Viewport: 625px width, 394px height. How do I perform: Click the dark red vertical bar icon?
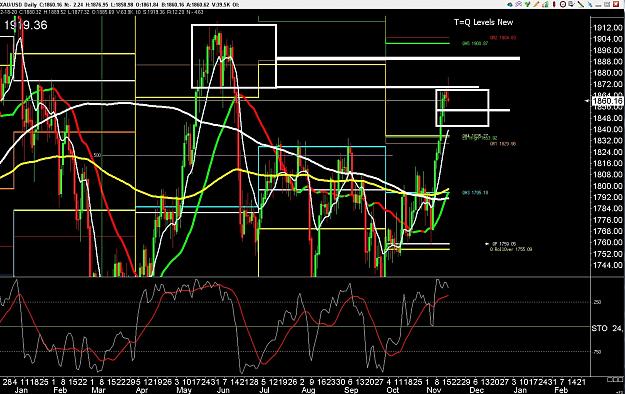pyautogui.click(x=554, y=4)
